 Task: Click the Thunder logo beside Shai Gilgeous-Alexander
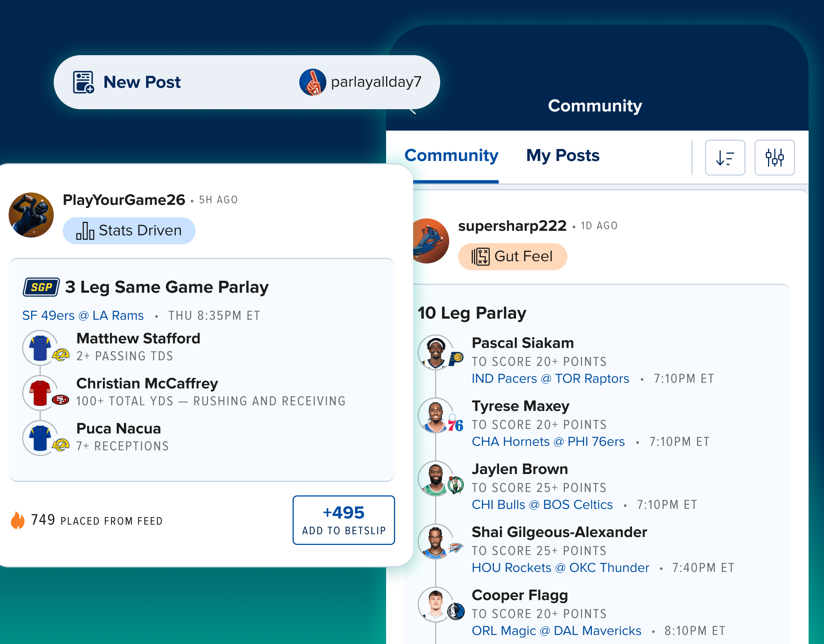pyautogui.click(x=456, y=547)
